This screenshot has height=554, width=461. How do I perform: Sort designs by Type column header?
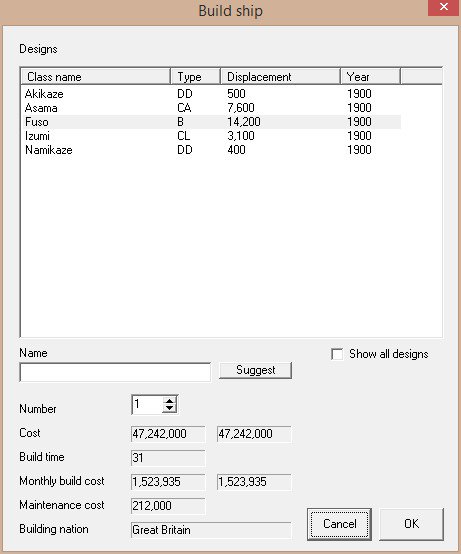click(x=196, y=76)
